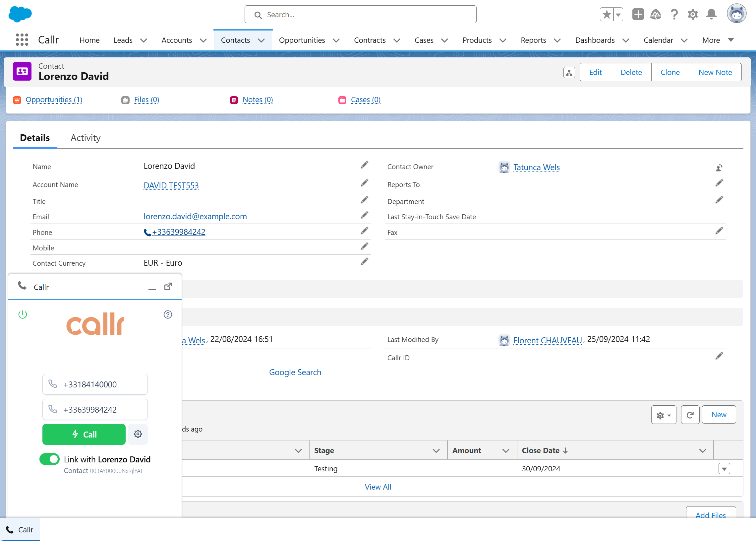Click the Change Owner icon
The image size is (756, 541).
click(719, 168)
